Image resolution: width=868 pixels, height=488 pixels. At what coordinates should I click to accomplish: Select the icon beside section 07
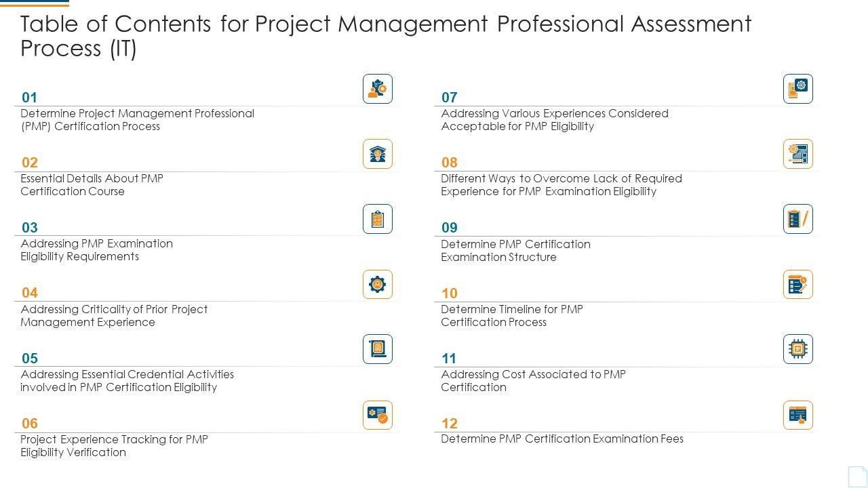[798, 89]
